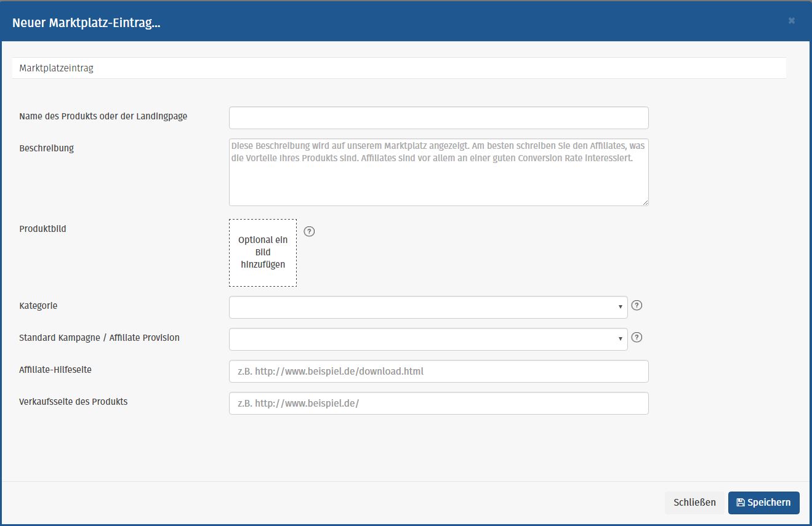Click the help icon beside Kategorie dropdown
Image resolution: width=812 pixels, height=526 pixels.
pos(637,305)
